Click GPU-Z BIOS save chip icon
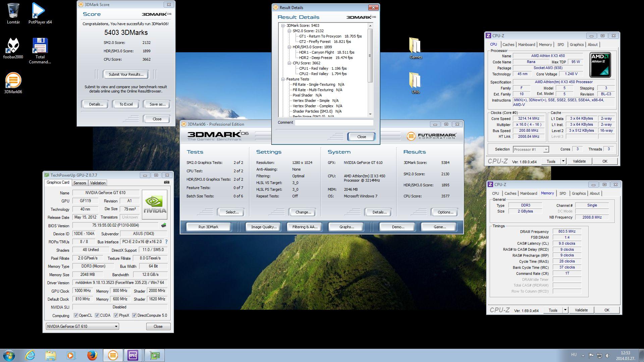The width and height of the screenshot is (644, 362). pos(164,225)
